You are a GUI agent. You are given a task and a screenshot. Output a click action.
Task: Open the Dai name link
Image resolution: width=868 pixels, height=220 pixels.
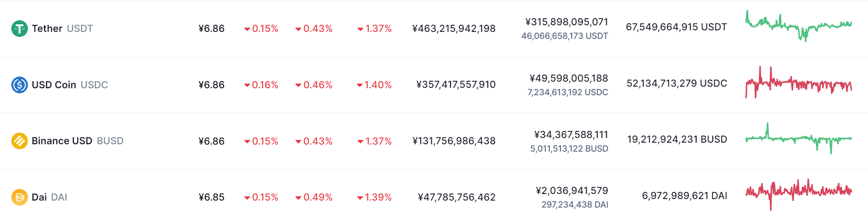(x=39, y=197)
